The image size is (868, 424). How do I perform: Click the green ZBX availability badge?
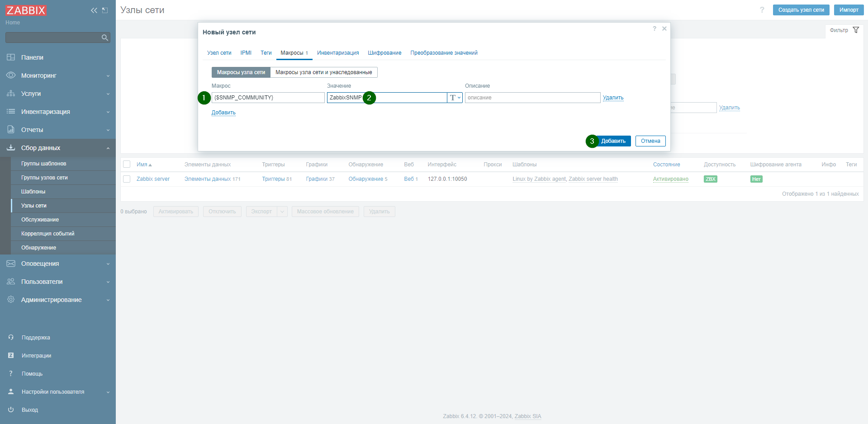(x=710, y=179)
